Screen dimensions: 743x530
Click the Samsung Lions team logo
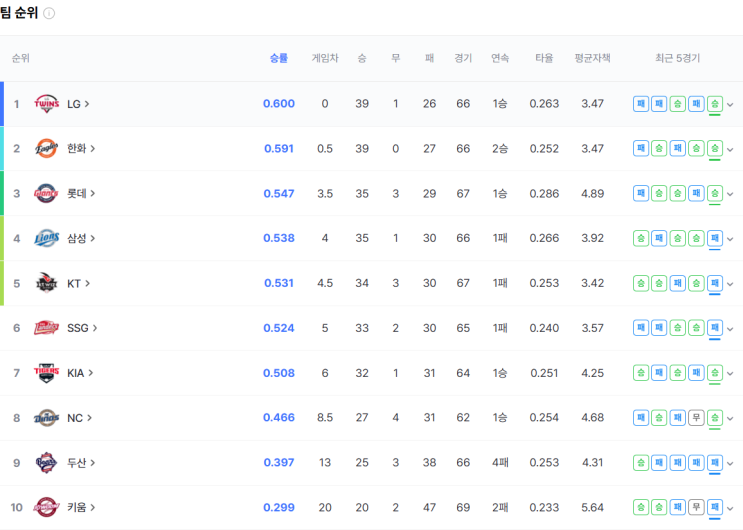click(x=46, y=238)
